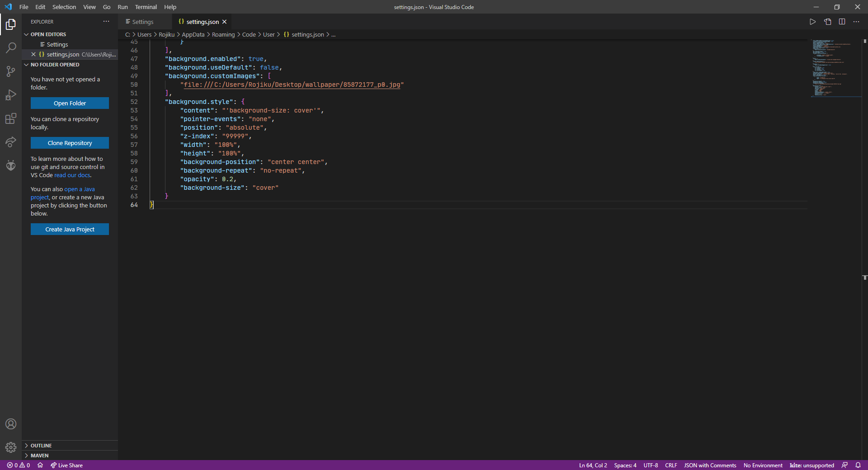The width and height of the screenshot is (868, 470).
Task: Click the No Environment status item
Action: (763, 465)
